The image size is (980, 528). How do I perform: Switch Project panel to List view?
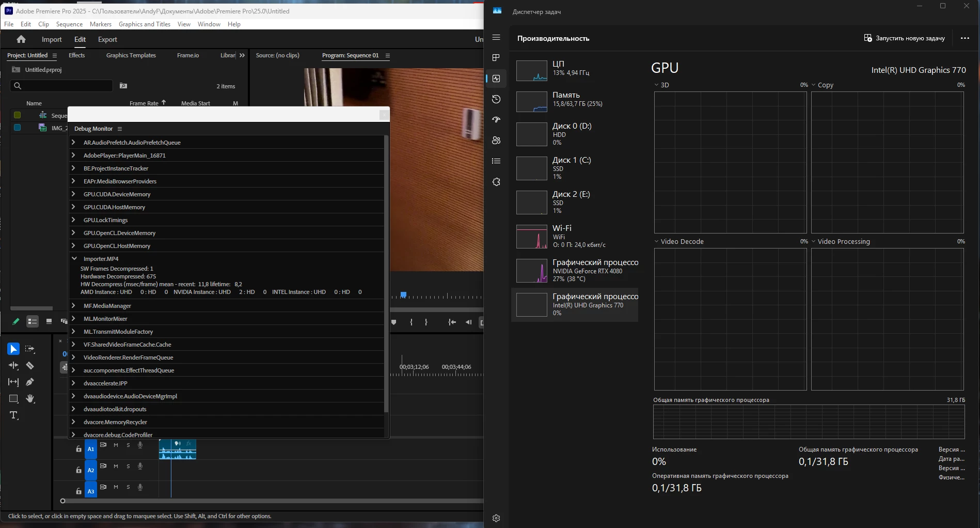[x=33, y=321]
